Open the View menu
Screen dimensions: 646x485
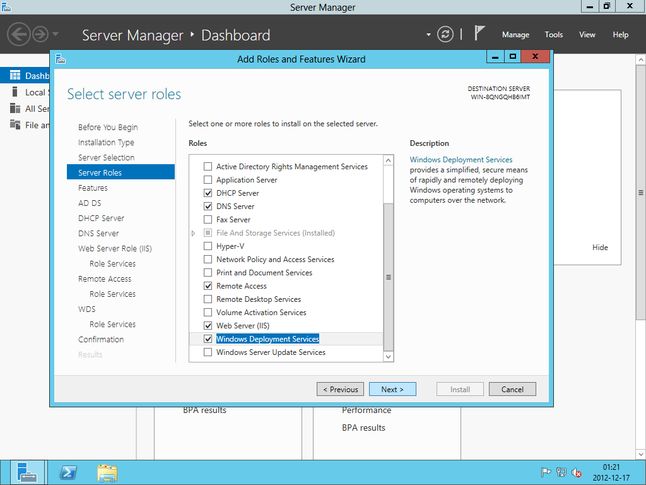(587, 35)
